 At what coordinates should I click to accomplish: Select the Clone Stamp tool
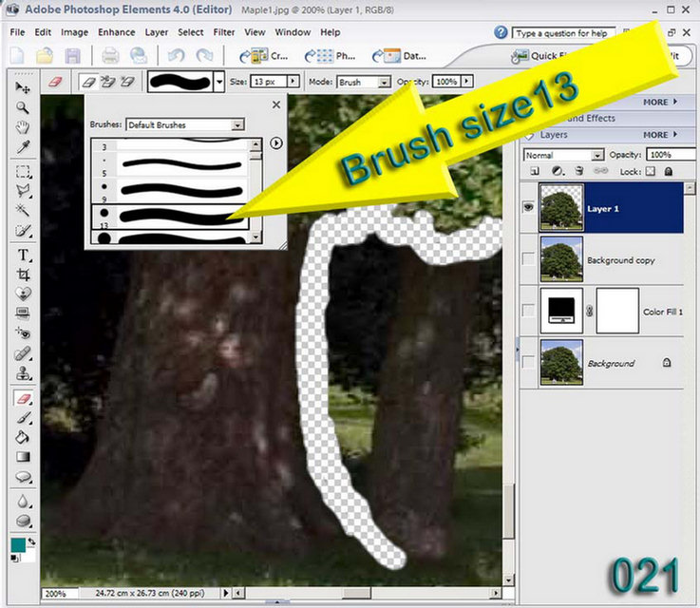click(x=23, y=373)
